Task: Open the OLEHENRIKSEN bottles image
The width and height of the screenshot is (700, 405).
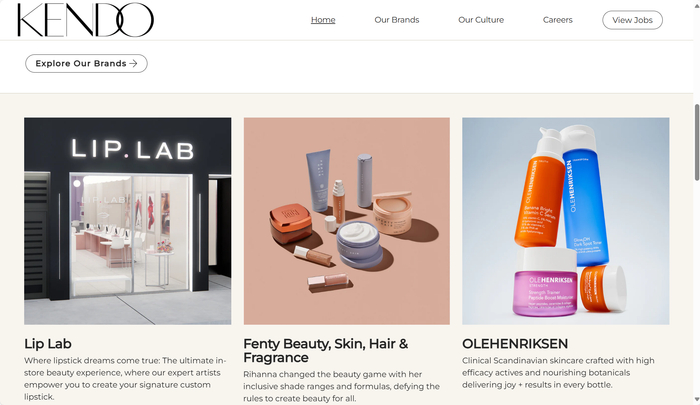Action: [x=566, y=221]
